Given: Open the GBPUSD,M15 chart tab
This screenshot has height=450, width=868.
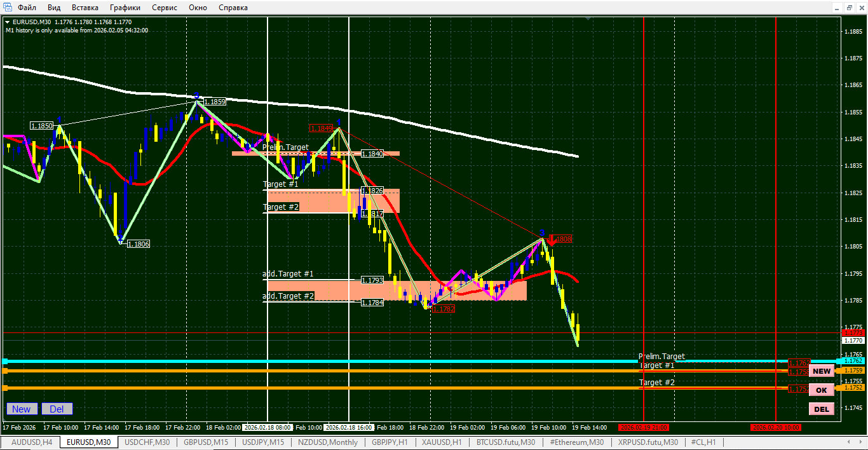Looking at the screenshot, I should point(206,442).
